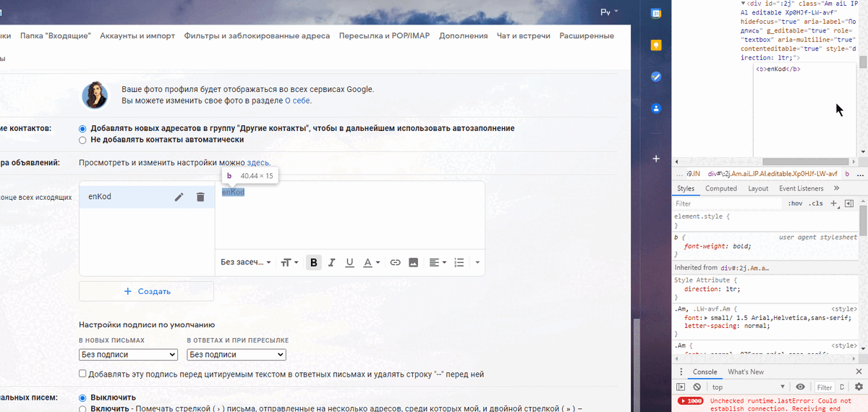Insert a link in the signature
The image size is (868, 412).
(x=396, y=262)
